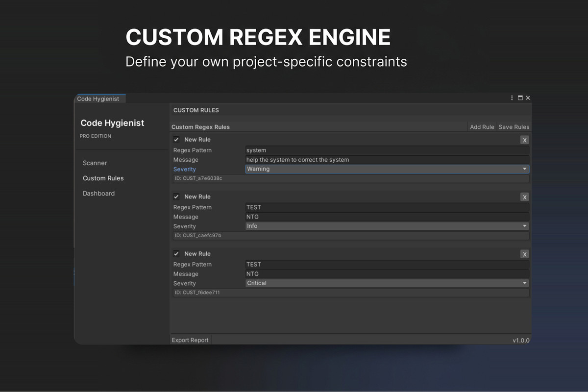The height and width of the screenshot is (392, 588).
Task: Switch to the Scanner section
Action: click(95, 163)
